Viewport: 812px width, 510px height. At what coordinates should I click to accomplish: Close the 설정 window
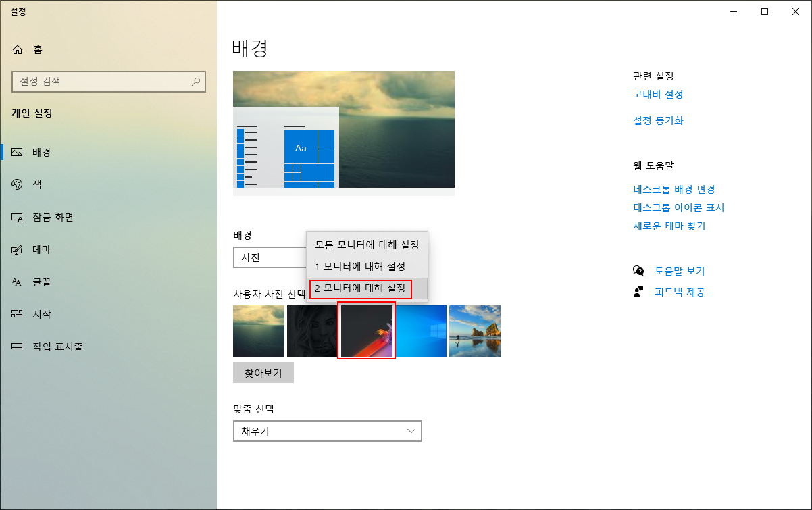796,11
